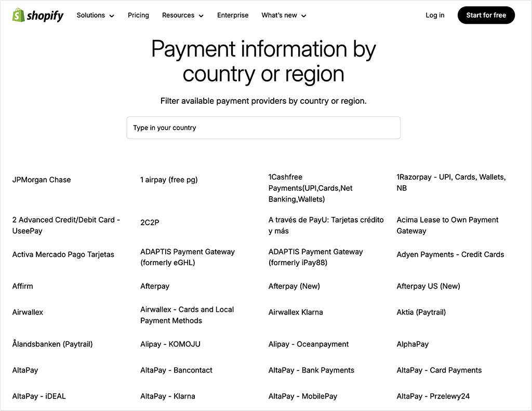Click the Log in link
The image size is (532, 411).
click(435, 15)
